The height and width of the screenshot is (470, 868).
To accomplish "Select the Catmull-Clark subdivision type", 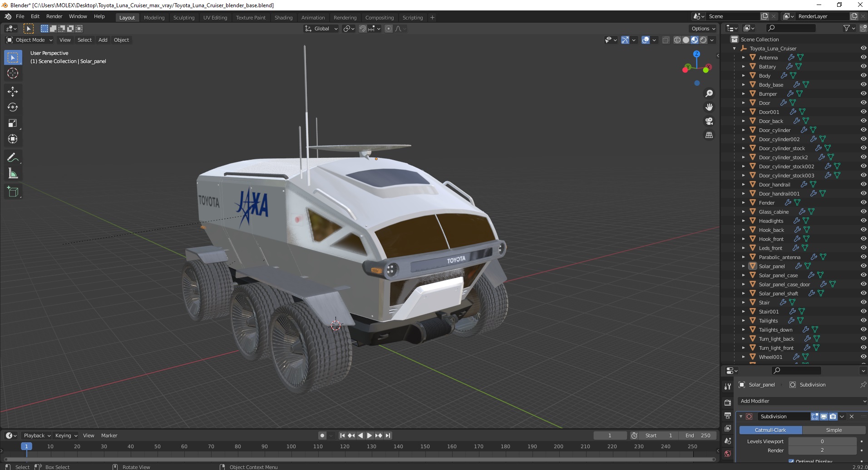I will (770, 430).
